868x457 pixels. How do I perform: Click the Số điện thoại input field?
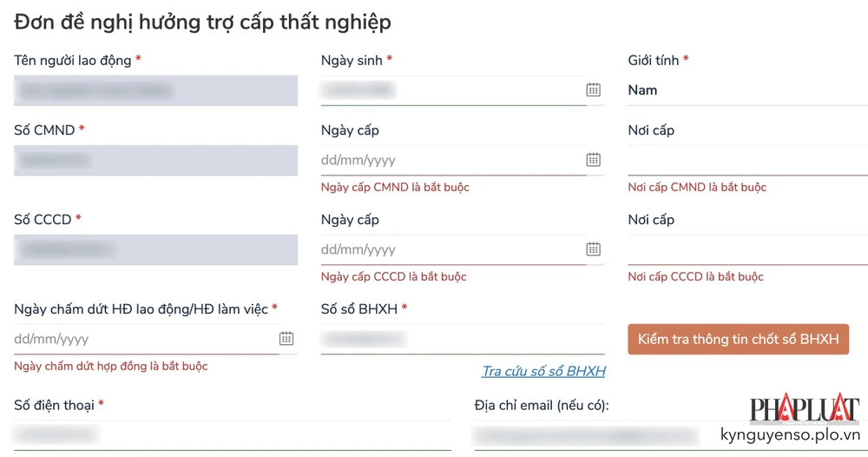pos(232,434)
